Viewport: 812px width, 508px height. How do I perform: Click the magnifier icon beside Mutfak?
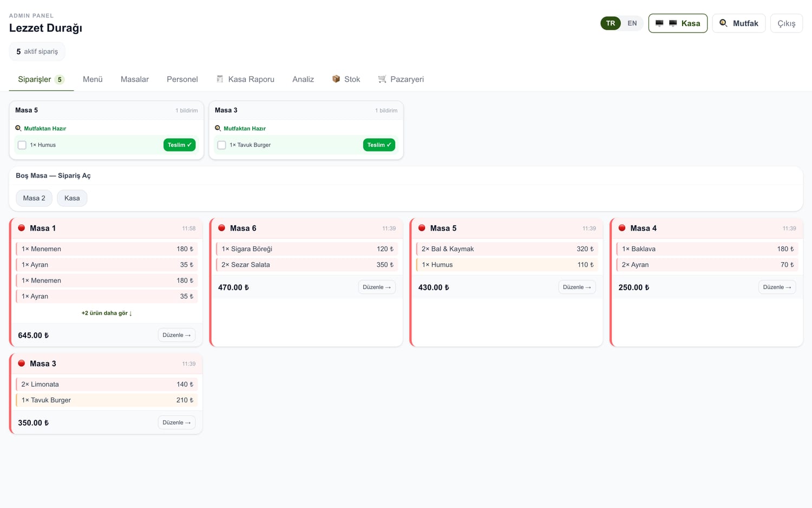click(723, 23)
